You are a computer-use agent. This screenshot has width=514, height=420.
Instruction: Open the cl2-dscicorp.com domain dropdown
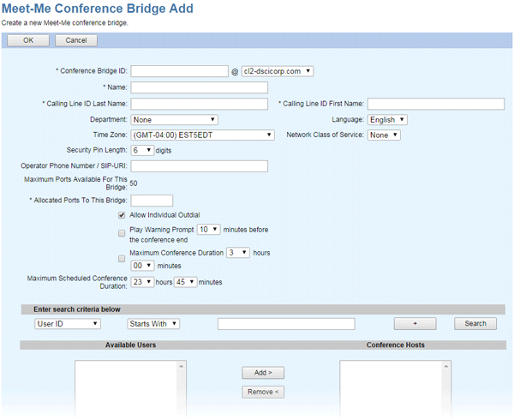[x=278, y=71]
